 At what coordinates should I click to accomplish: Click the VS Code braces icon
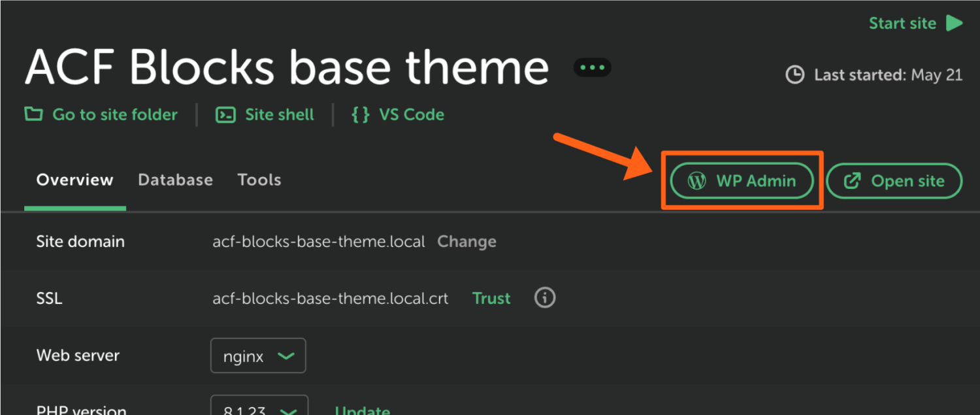360,114
